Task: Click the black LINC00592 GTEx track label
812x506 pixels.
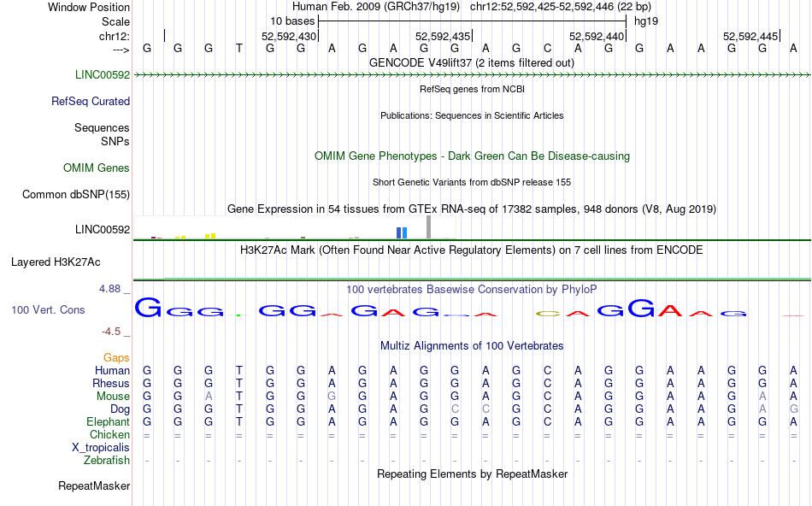Action: [x=103, y=229]
